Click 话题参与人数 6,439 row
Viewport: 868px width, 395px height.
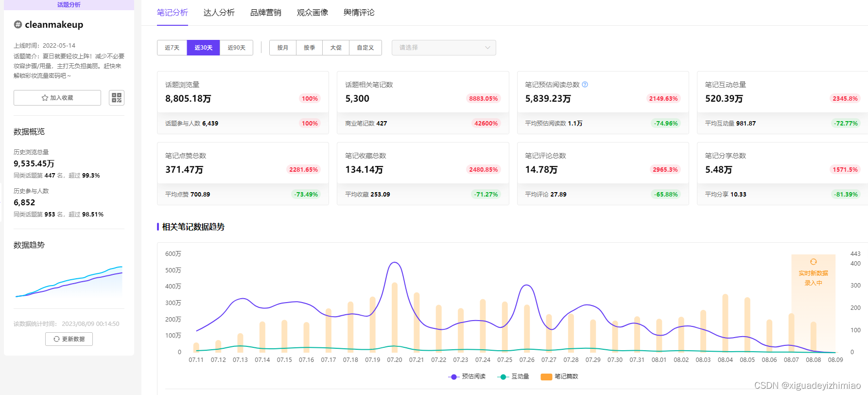[x=192, y=124]
